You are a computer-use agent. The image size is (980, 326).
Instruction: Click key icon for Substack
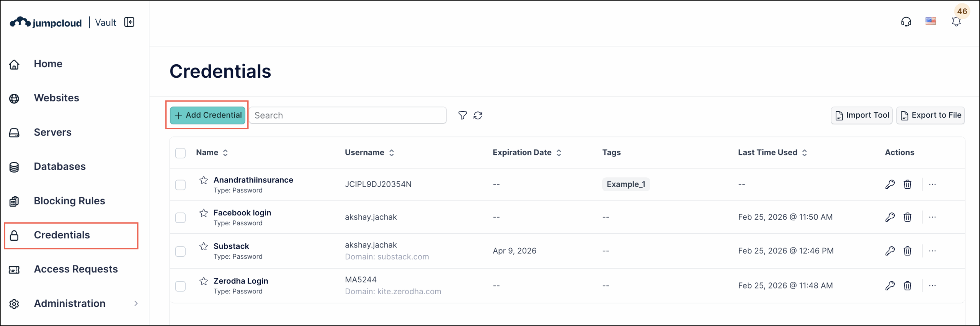[890, 251]
